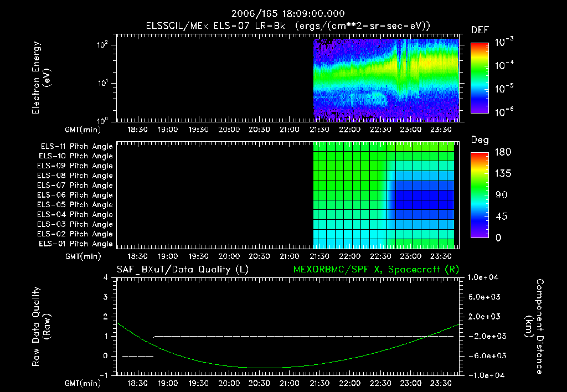Image resolution: width=567 pixels, height=392 pixels.
Task: Click 20:30 tick under bottom plot
Action: (x=259, y=383)
